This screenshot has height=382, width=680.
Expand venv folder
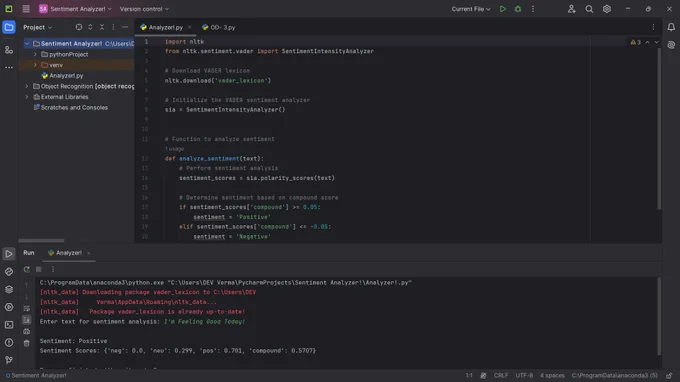click(x=35, y=65)
